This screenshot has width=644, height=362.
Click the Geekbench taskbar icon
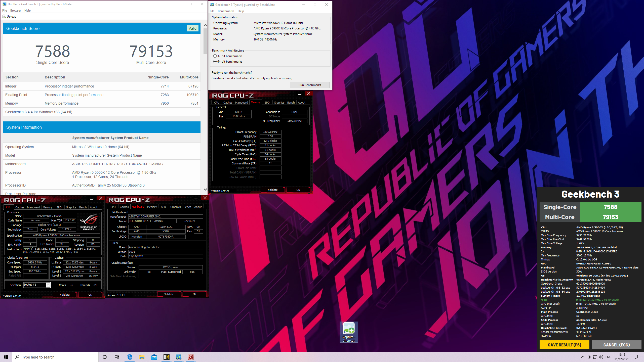[x=179, y=357]
